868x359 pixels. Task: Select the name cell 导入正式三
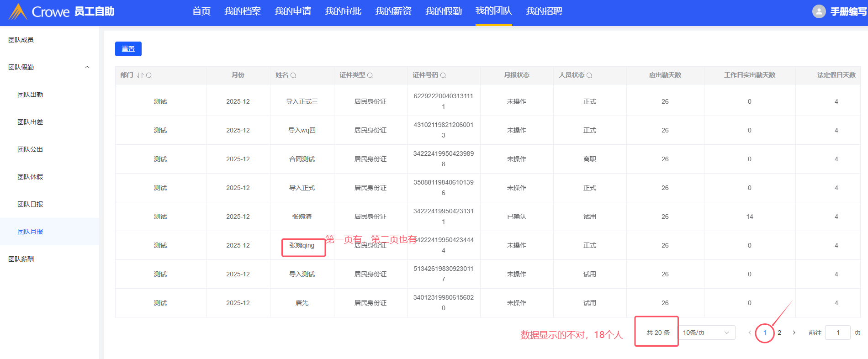point(302,101)
